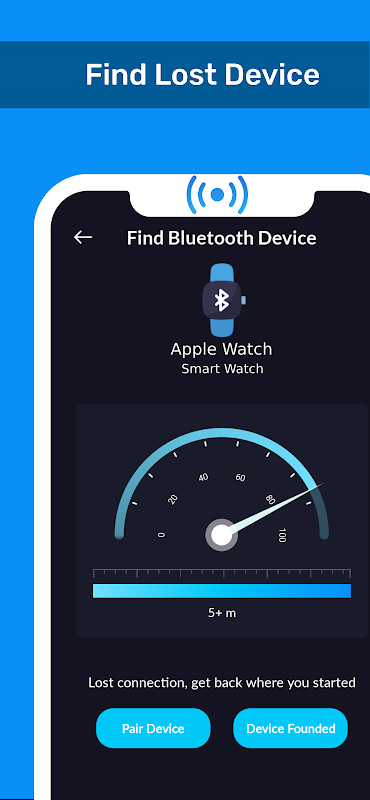Click the Apple Watch device name

tap(221, 349)
